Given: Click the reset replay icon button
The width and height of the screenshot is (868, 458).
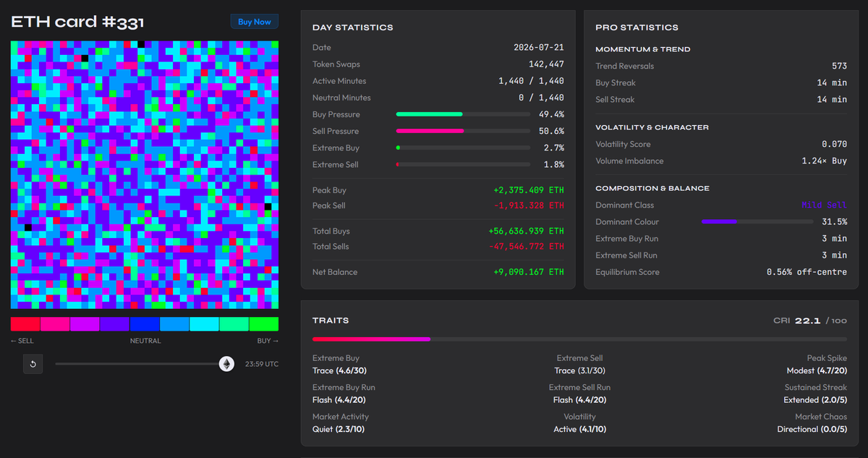Looking at the screenshot, I should tap(33, 364).
